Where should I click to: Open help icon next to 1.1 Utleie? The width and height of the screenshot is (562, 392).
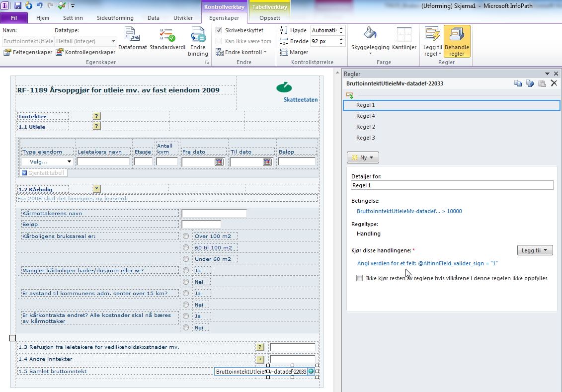coord(97,126)
